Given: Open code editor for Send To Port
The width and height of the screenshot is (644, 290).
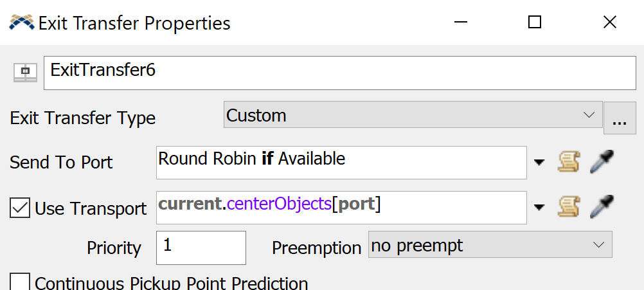Looking at the screenshot, I should pos(566,162).
